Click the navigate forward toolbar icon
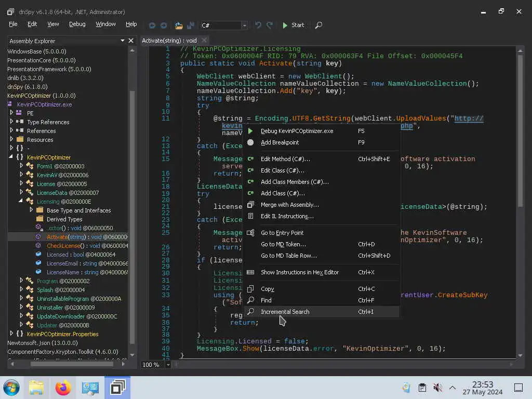The height and width of the screenshot is (399, 532). (164, 25)
